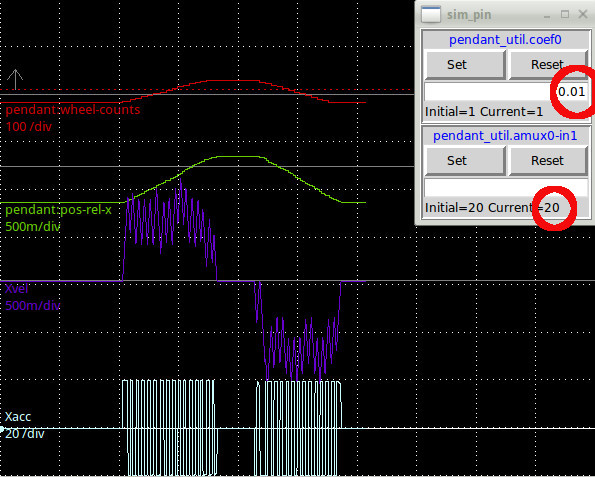This screenshot has height=477, width=595.
Task: Click Set for pendant_util.amux0-in1
Action: (x=464, y=161)
